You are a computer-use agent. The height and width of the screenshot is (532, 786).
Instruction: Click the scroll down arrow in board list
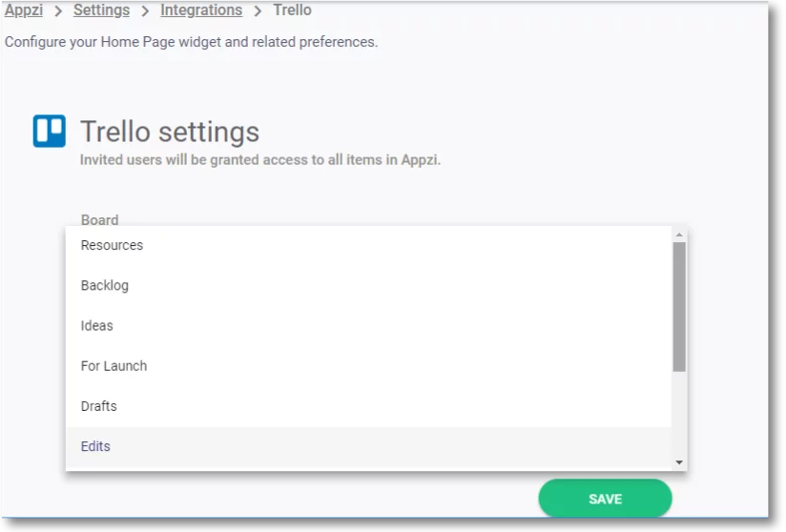click(x=679, y=462)
